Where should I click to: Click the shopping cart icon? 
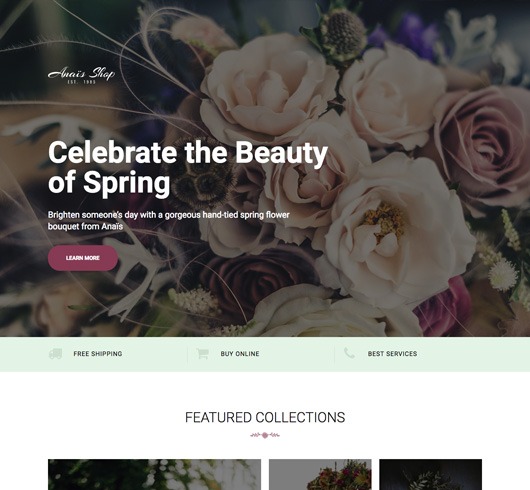[202, 353]
